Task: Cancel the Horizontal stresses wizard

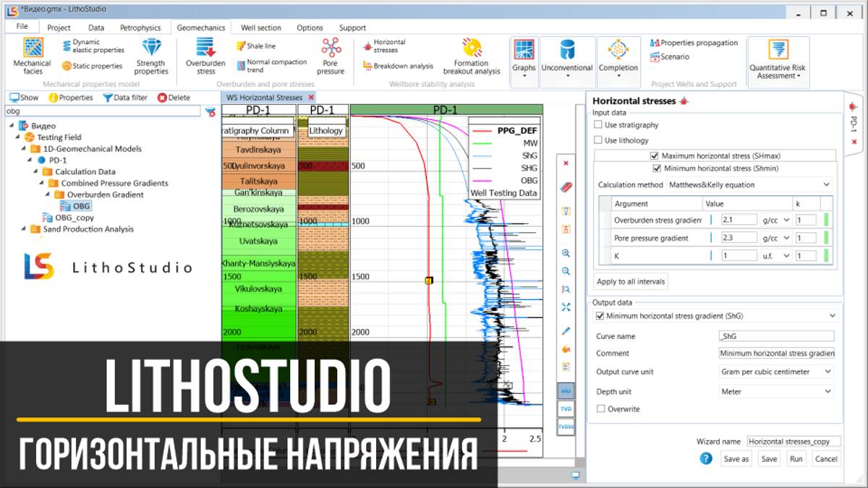Action: (825, 458)
